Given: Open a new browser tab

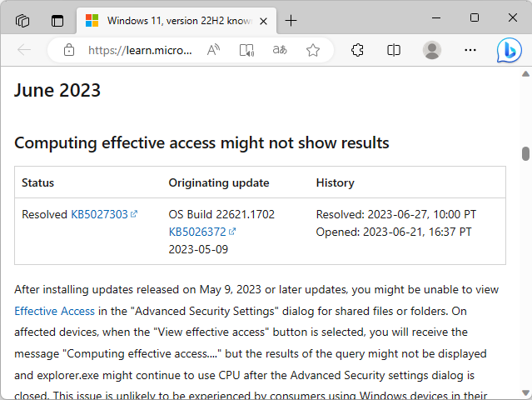Looking at the screenshot, I should pyautogui.click(x=291, y=20).
